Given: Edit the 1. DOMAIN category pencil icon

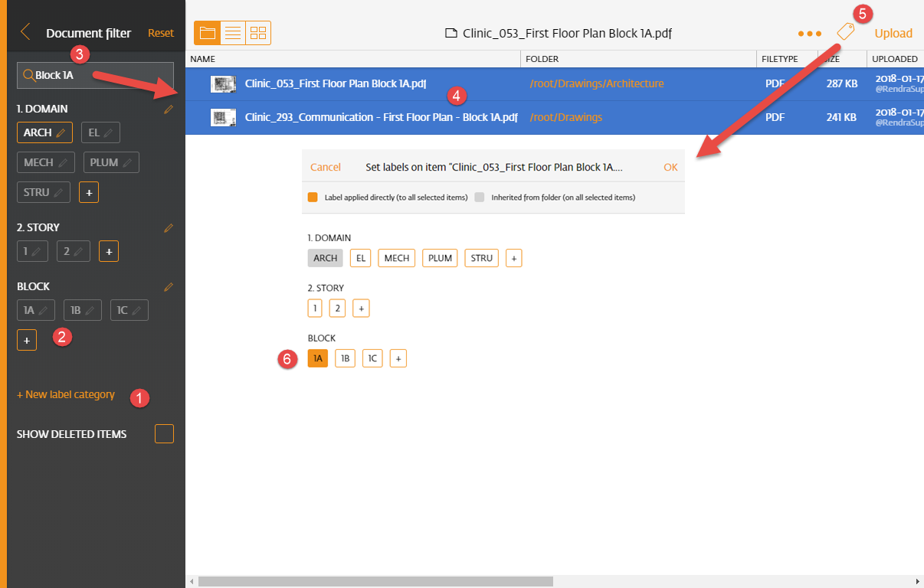Looking at the screenshot, I should [x=169, y=109].
